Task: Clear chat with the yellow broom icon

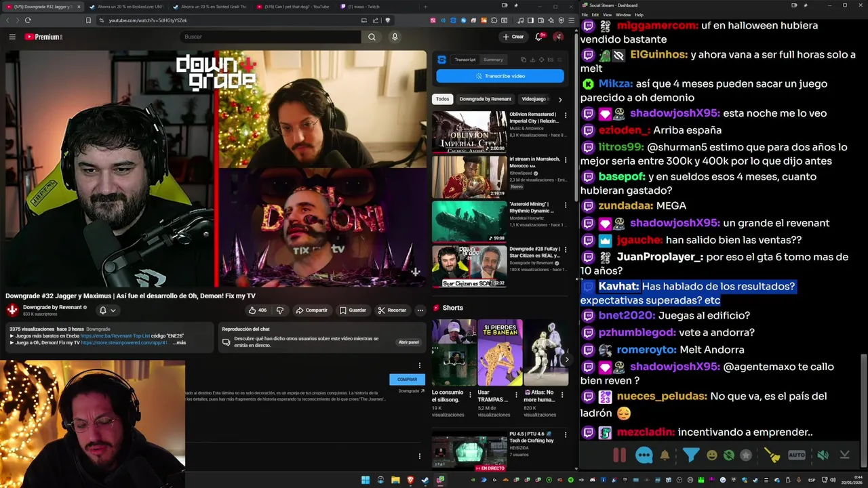Action: click(772, 455)
